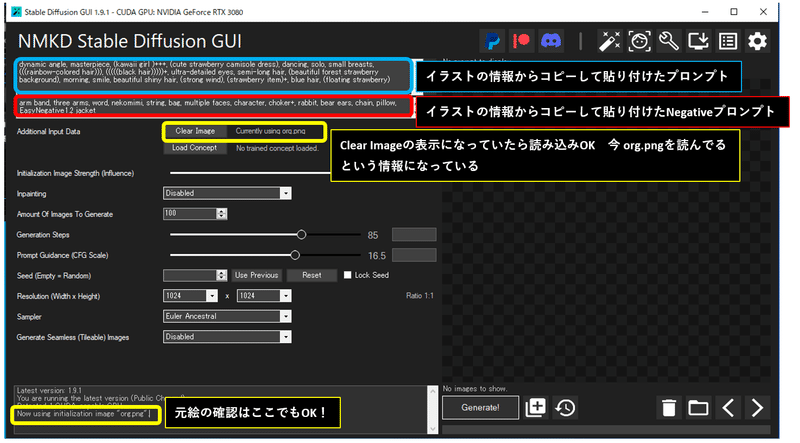This screenshot has height=443, width=800.
Task: Open the Patreon page icon
Action: point(521,41)
